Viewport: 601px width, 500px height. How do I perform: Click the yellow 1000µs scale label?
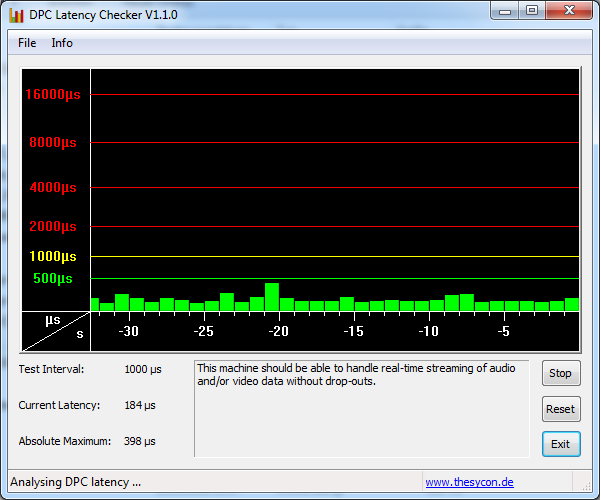[53, 256]
